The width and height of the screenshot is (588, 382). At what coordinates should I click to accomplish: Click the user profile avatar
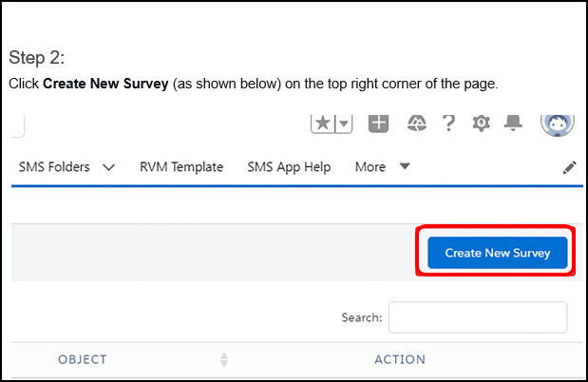click(x=557, y=124)
